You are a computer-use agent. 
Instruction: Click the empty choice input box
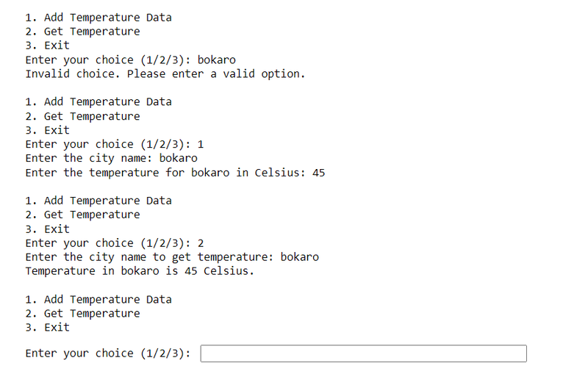(363, 354)
